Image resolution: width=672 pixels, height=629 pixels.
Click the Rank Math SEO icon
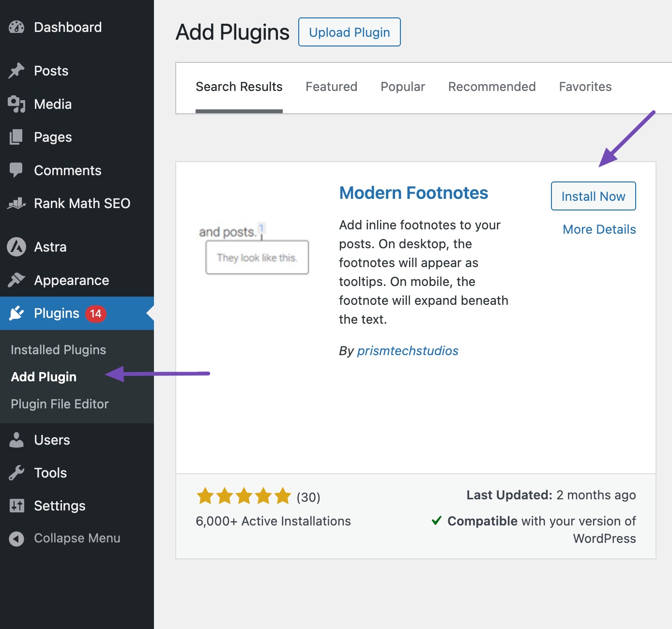[x=16, y=204]
